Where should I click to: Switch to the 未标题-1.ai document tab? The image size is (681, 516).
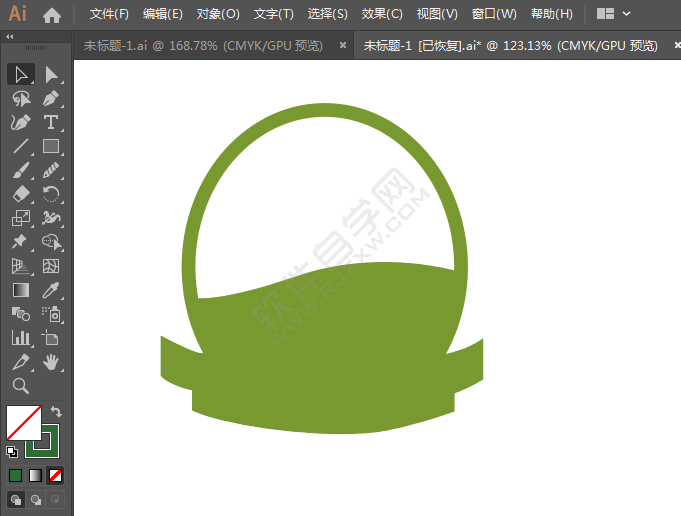pos(203,46)
